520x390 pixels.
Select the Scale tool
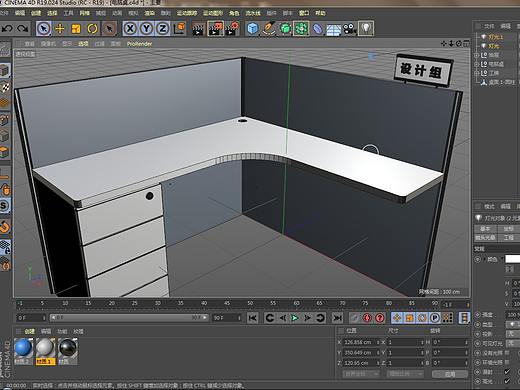pos(76,29)
